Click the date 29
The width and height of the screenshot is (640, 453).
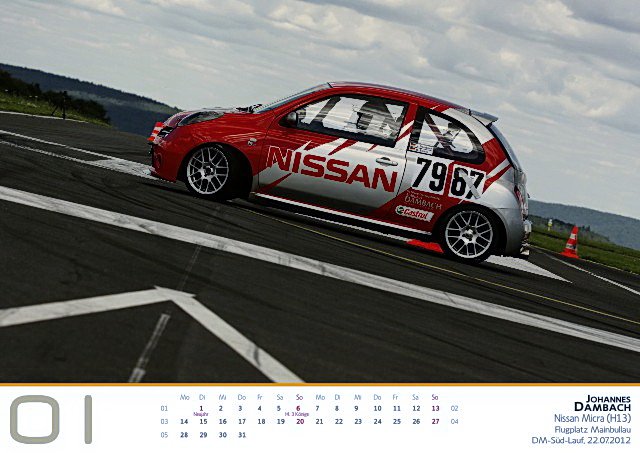click(203, 435)
